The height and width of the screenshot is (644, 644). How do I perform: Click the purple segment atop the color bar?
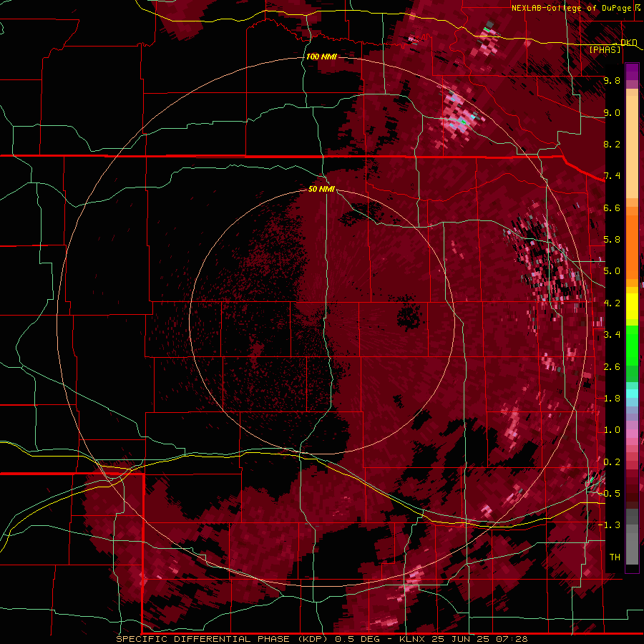coord(632,72)
